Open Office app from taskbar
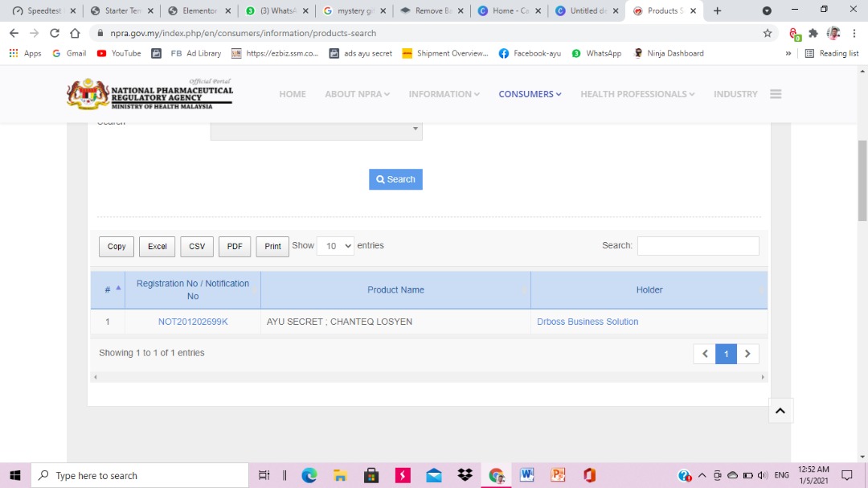Viewport: 868px width, 488px height. click(x=589, y=475)
